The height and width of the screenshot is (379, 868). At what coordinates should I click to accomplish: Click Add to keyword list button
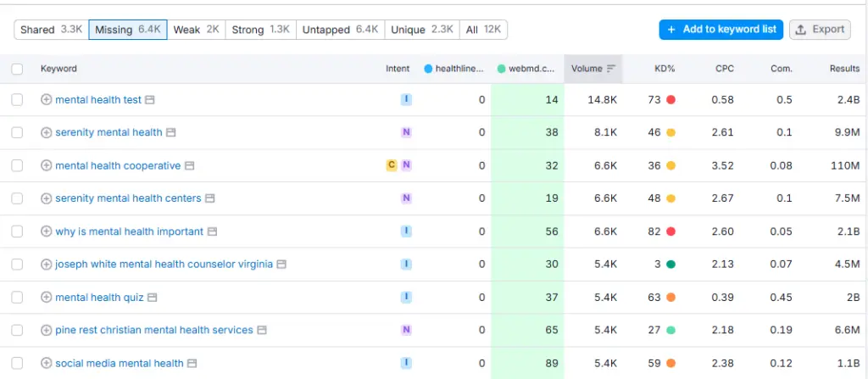(x=721, y=30)
